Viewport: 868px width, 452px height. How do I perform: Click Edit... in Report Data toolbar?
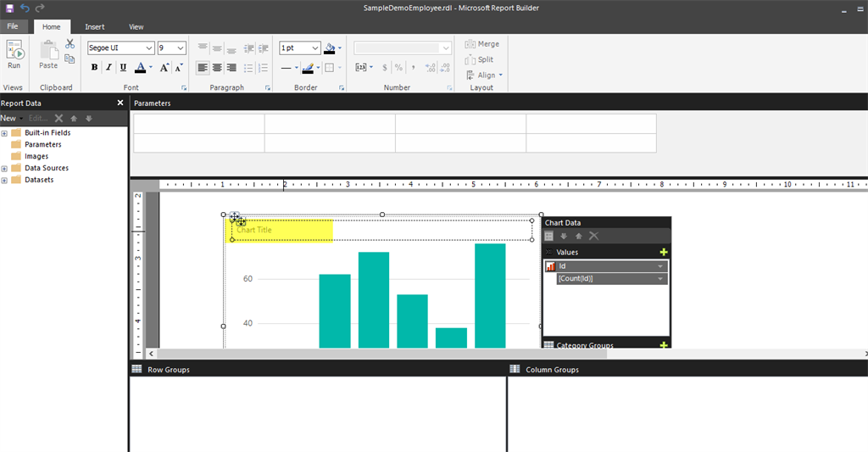coord(38,118)
